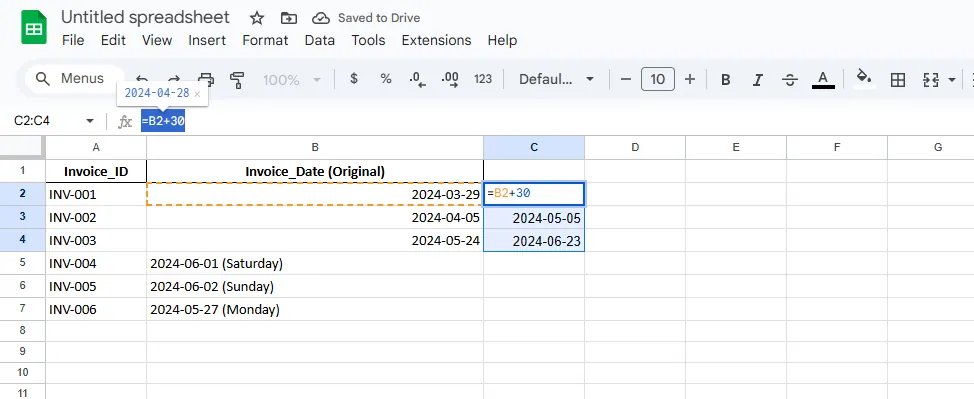974x399 pixels.
Task: Increase font size with plus button
Action: pos(690,79)
